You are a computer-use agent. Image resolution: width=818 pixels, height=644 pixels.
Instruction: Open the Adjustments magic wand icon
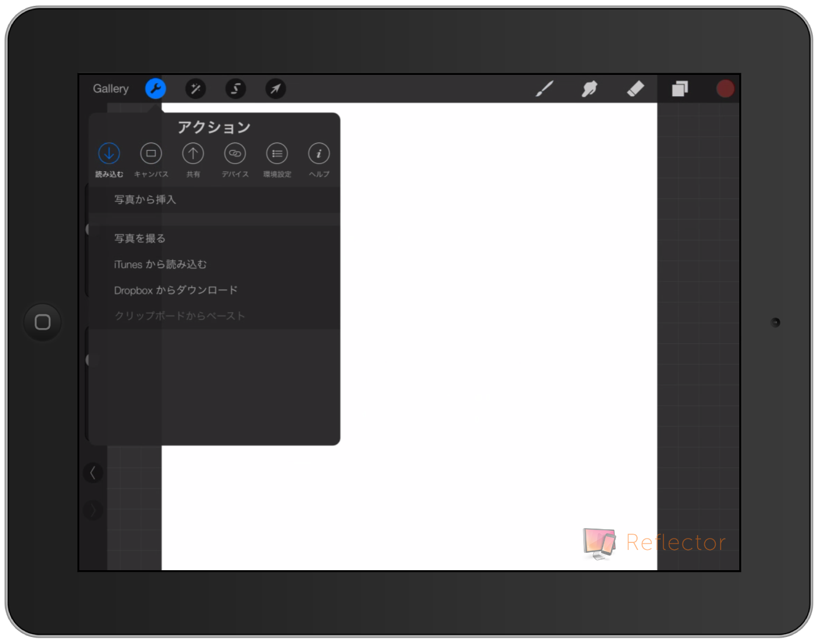coord(195,89)
